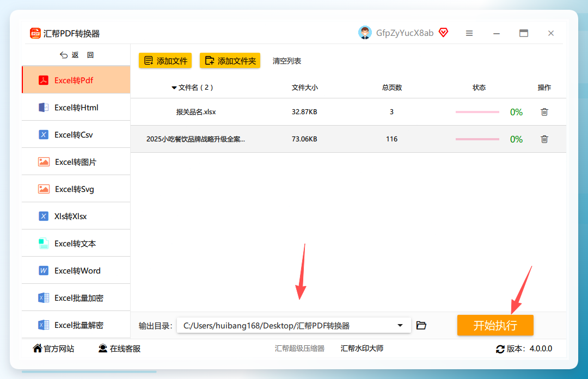This screenshot has height=379, width=588.
Task: Delete 报关品名.xlsx using its trash icon
Action: tap(544, 112)
